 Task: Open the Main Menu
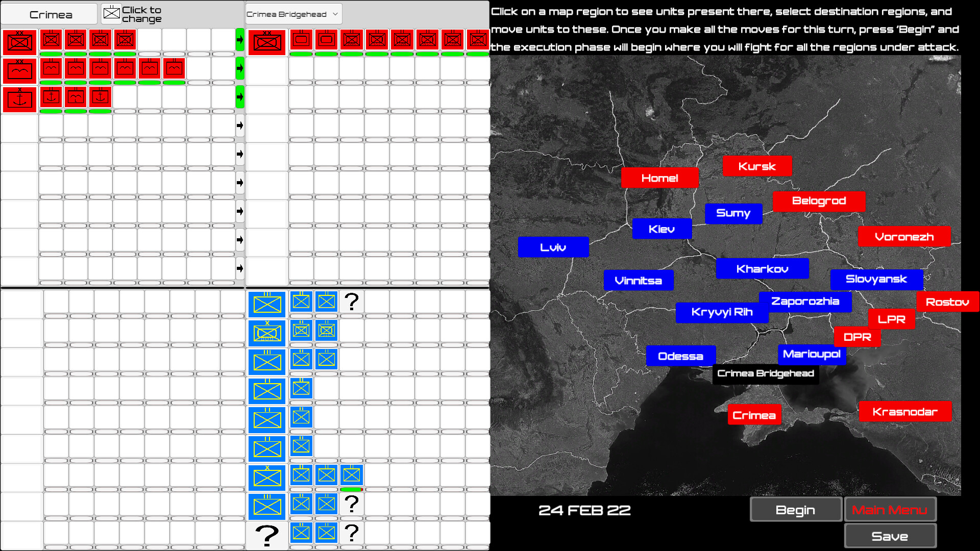(x=890, y=509)
